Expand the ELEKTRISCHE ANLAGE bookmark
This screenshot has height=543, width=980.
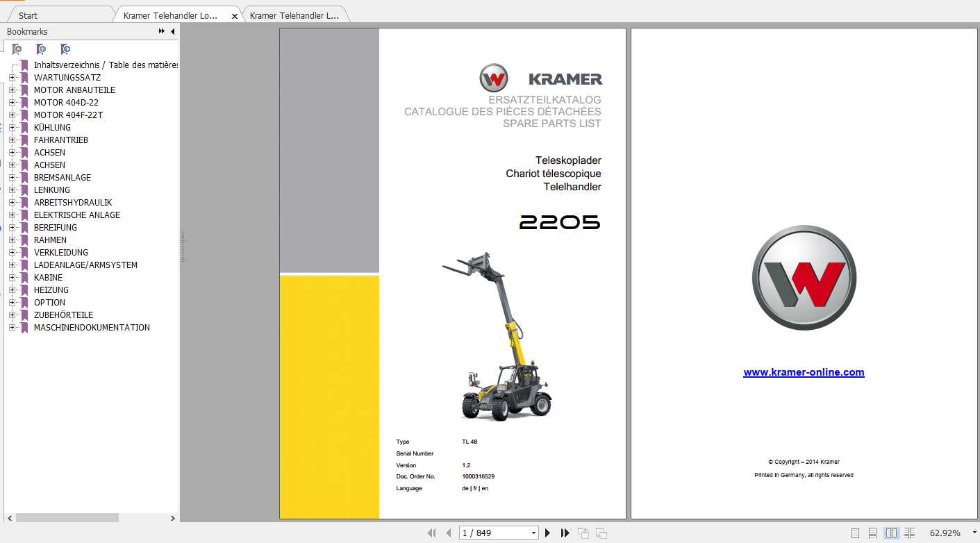click(12, 215)
